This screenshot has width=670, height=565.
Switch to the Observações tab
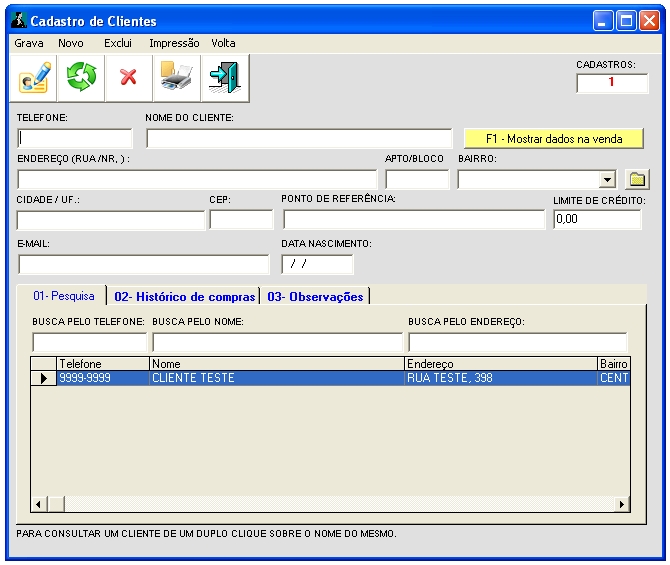pyautogui.click(x=315, y=296)
